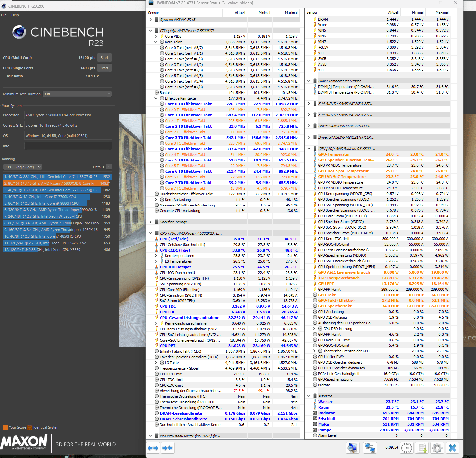This screenshot has width=476, height=458.
Task: Expand the Kerntemperaturen row
Action: [156, 256]
